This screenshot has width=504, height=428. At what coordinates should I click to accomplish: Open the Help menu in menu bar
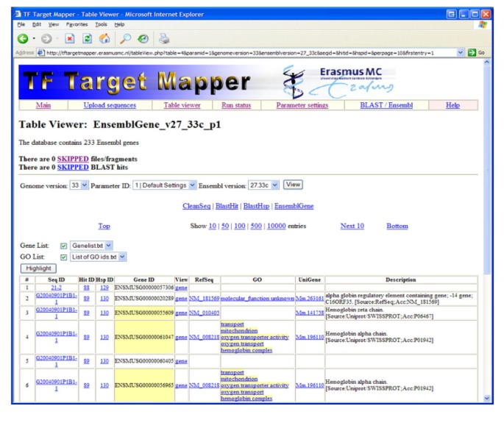(119, 24)
